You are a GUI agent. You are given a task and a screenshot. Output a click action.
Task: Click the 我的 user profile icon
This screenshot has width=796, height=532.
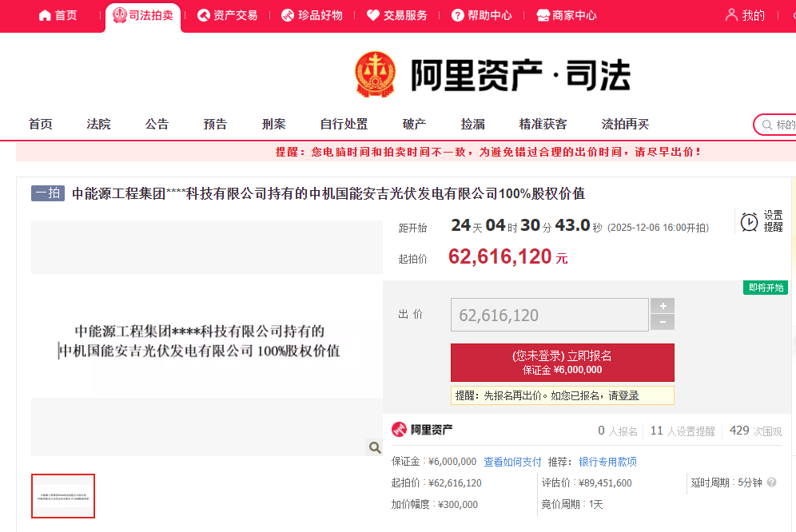pyautogui.click(x=731, y=14)
